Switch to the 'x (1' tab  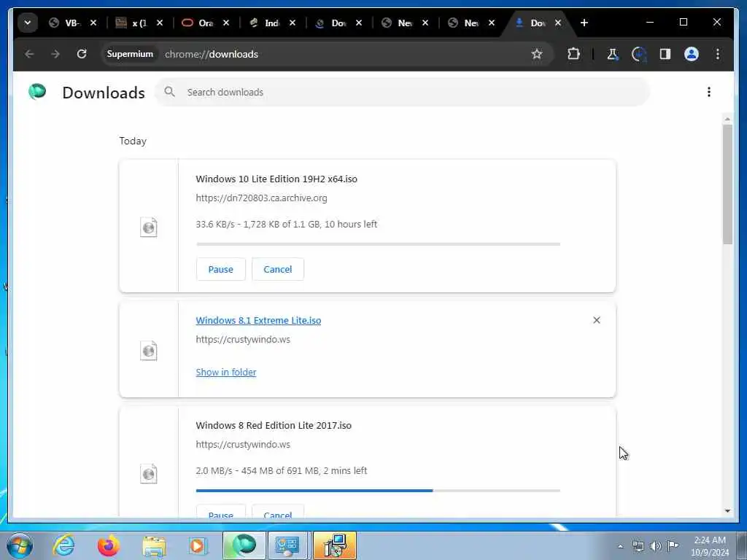(x=138, y=23)
